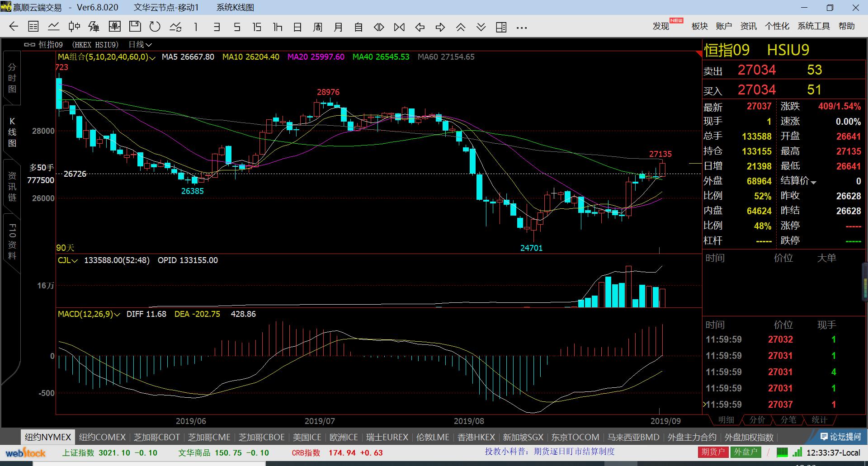Select the 分价 tab below tick list
The height and width of the screenshot is (466, 868).
[757, 420]
